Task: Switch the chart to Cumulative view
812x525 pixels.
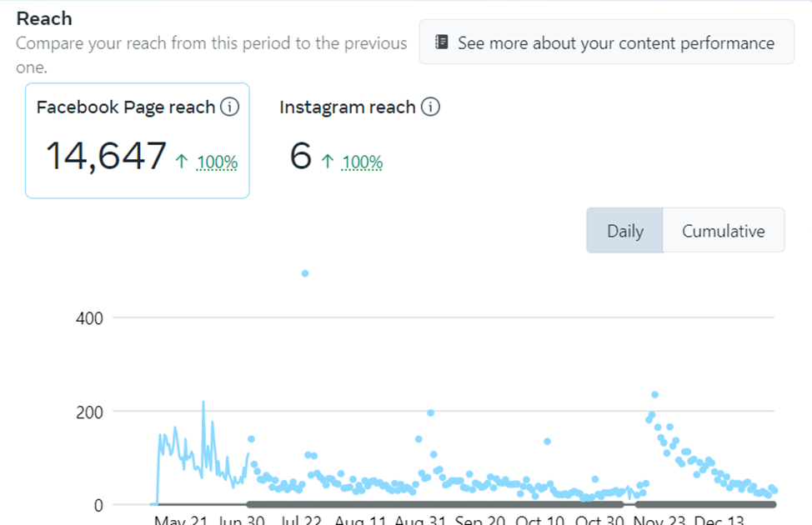Action: coord(723,231)
